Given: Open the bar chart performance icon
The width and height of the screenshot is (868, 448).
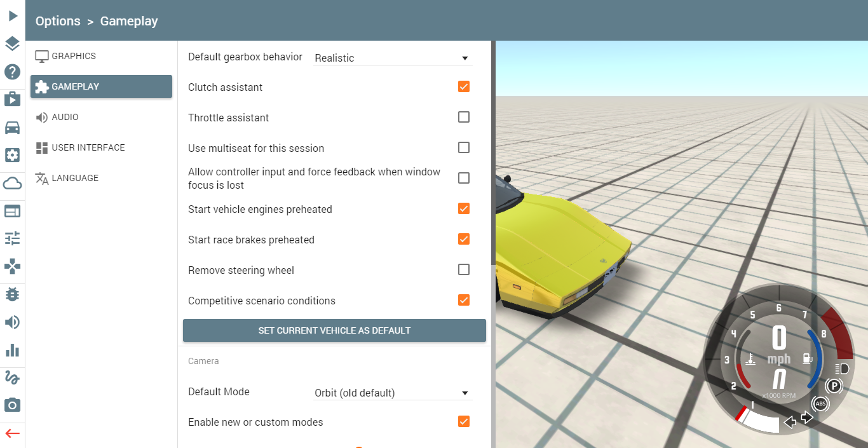Looking at the screenshot, I should (13, 350).
